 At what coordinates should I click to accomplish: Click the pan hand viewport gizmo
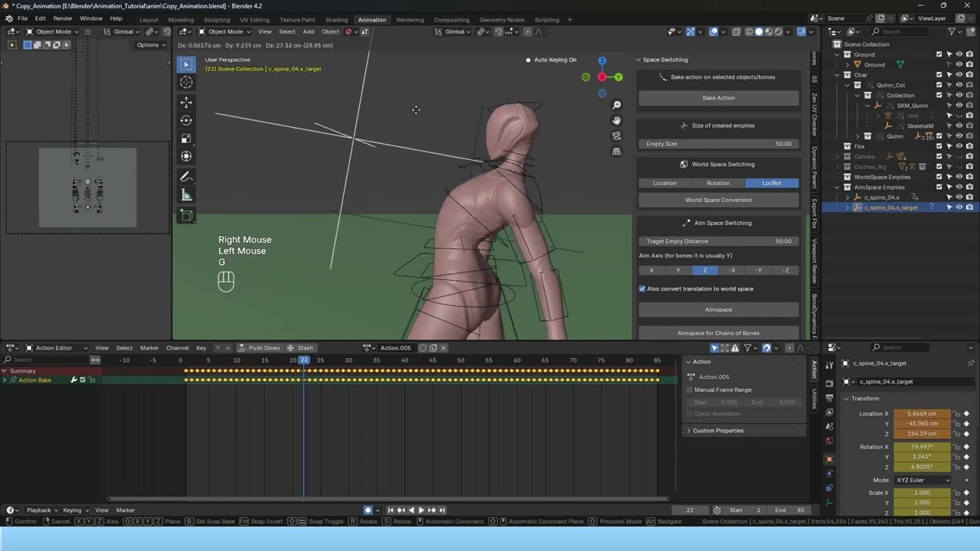[x=617, y=121]
